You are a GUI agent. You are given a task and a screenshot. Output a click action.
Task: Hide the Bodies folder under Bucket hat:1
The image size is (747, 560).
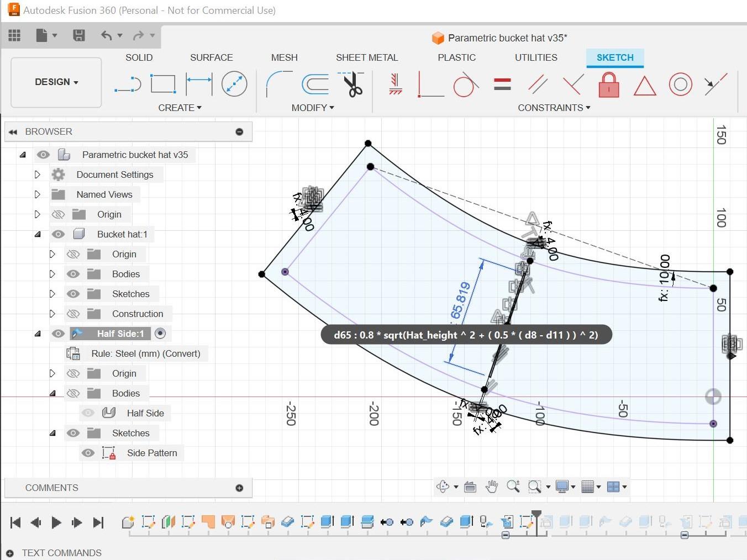point(73,274)
